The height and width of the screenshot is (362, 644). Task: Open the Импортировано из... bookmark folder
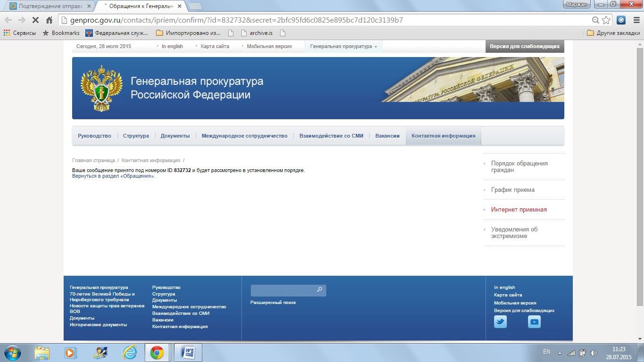click(x=188, y=33)
